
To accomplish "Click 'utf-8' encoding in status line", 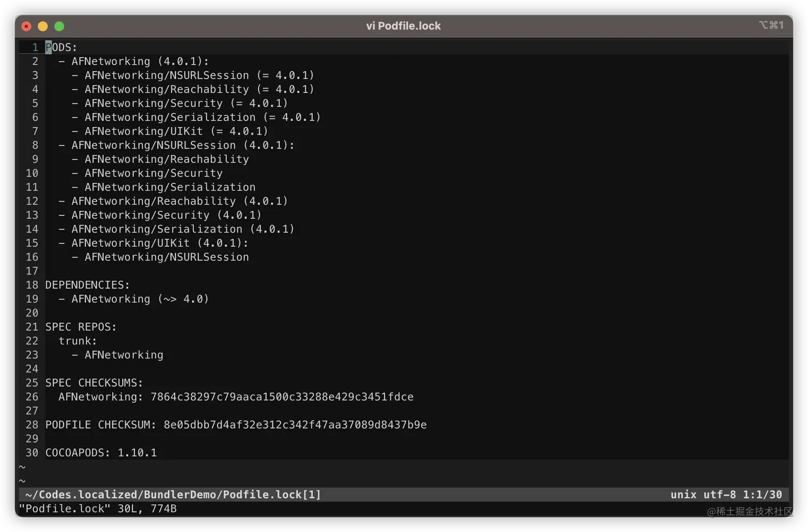I will pos(719,495).
